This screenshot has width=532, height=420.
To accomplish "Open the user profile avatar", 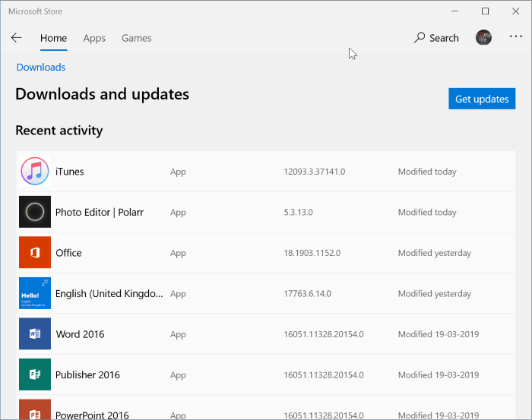I will (483, 38).
